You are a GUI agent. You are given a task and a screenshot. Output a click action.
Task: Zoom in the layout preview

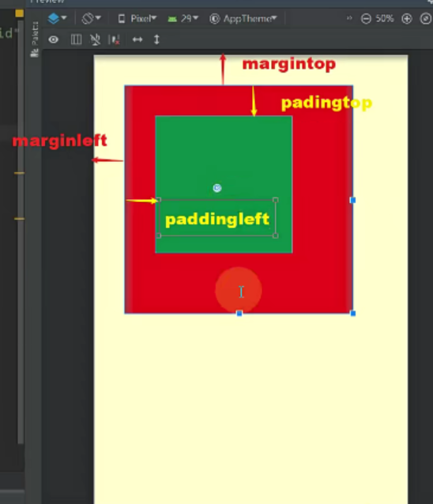coord(407,19)
